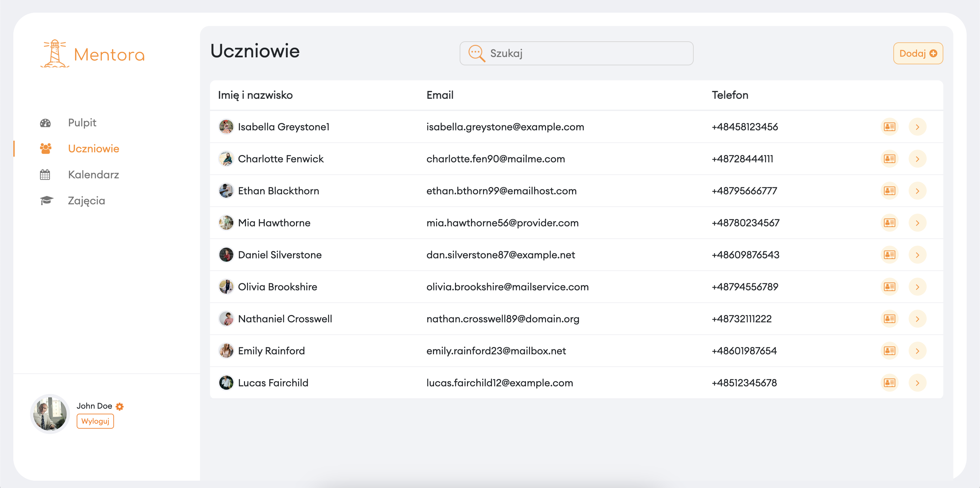Click the search magnifier icon
This screenshot has width=980, height=488.
(x=476, y=53)
